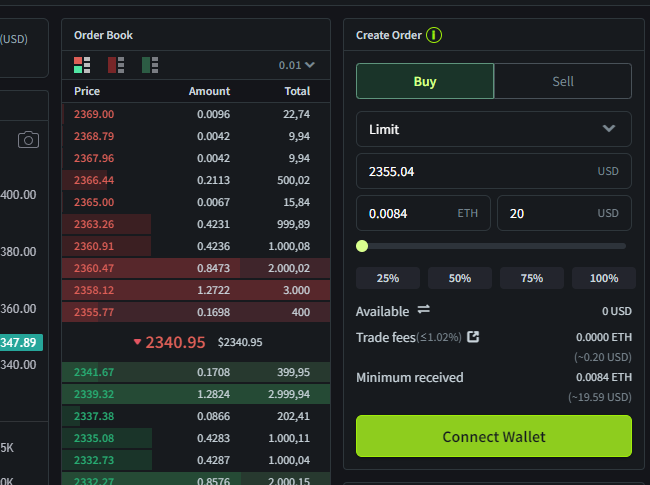Click the last price 2340.95 in red

click(x=175, y=342)
